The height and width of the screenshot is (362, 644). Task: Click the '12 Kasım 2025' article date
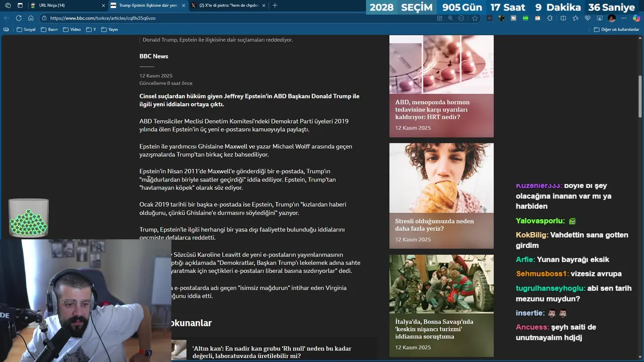click(x=156, y=76)
